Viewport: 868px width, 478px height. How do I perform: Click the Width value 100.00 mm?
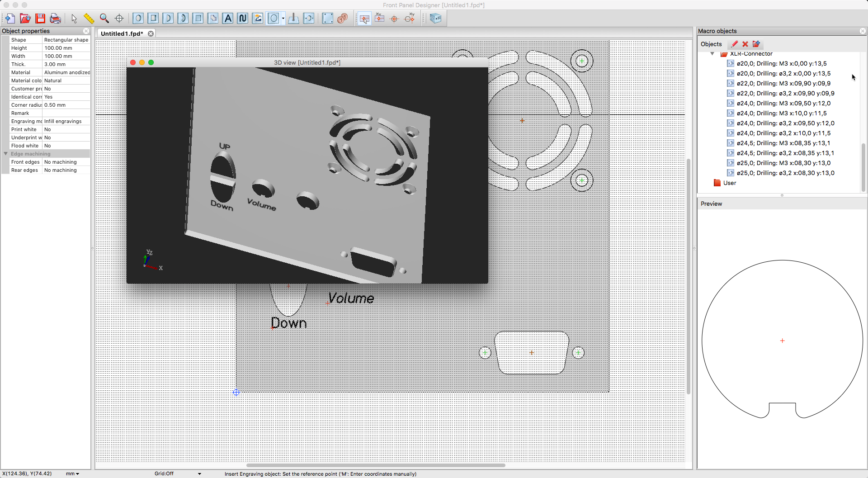[66, 56]
